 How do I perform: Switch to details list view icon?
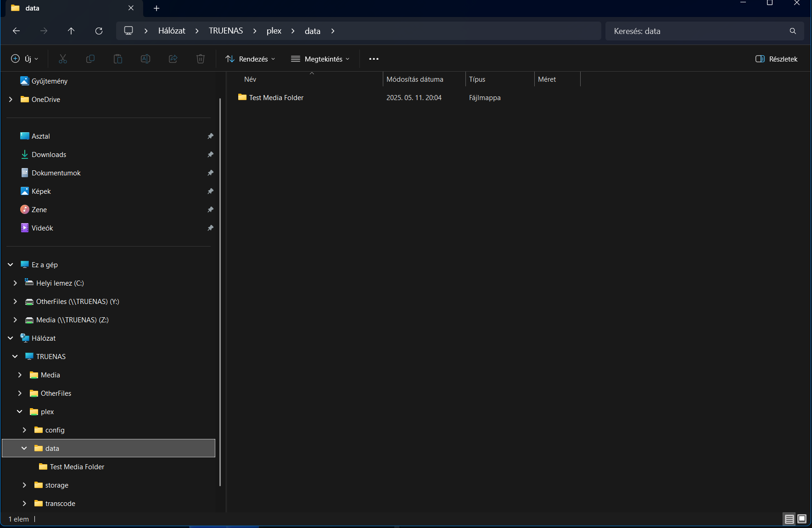789,519
